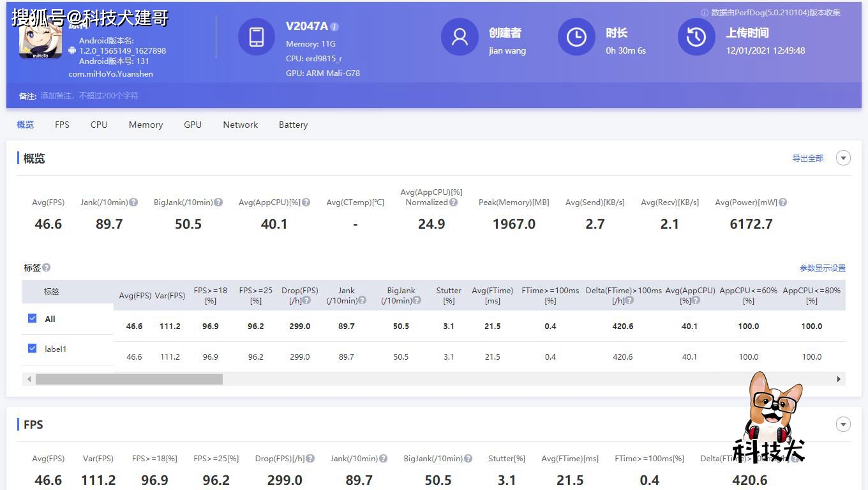Screen dimensions: 868x490
Task: Click the info icon beside PerfDog version notice
Action: [705, 13]
